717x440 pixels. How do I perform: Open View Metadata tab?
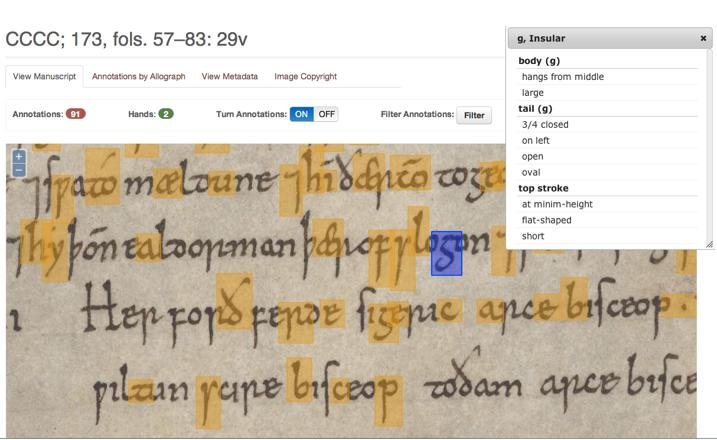click(230, 76)
